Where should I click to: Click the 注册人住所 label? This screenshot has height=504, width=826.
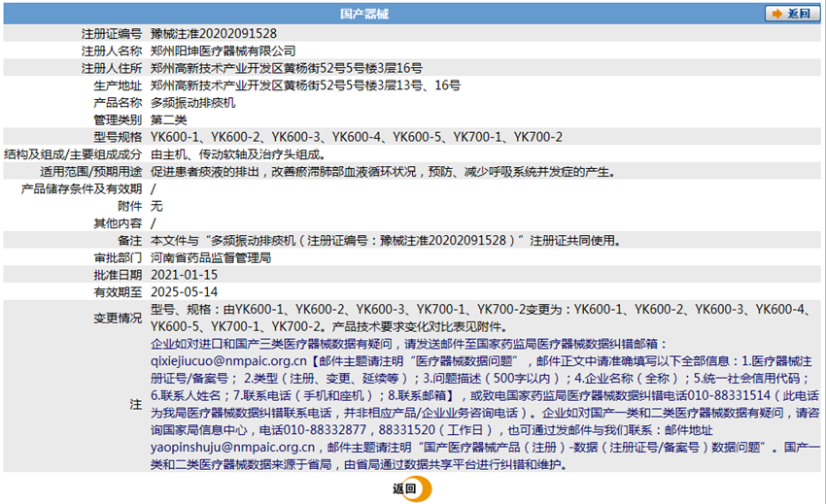point(112,68)
